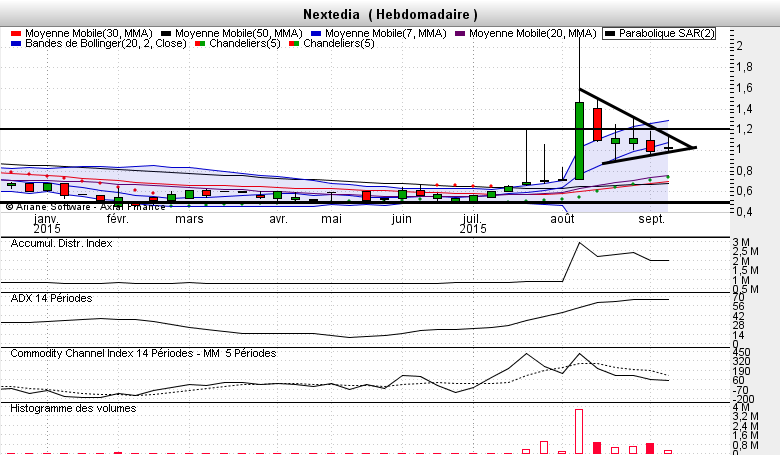This screenshot has width=780, height=455.
Task: Click the 450 value on the CCI axis
Action: (741, 352)
